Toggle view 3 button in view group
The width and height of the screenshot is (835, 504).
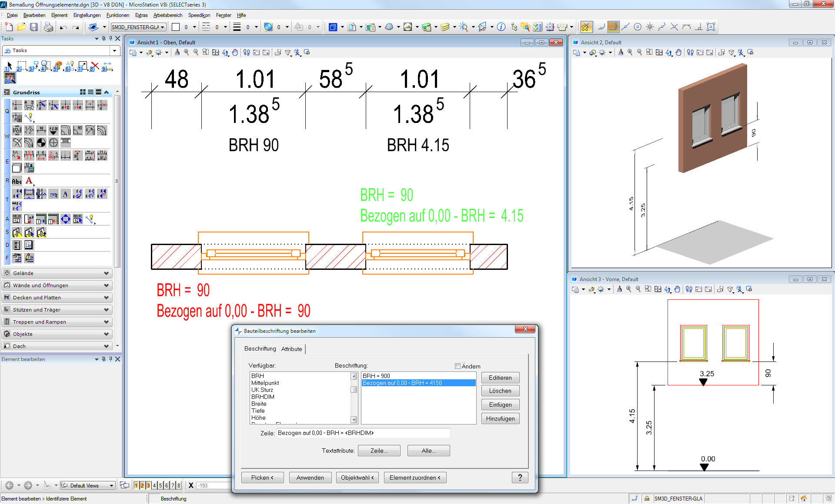148,485
